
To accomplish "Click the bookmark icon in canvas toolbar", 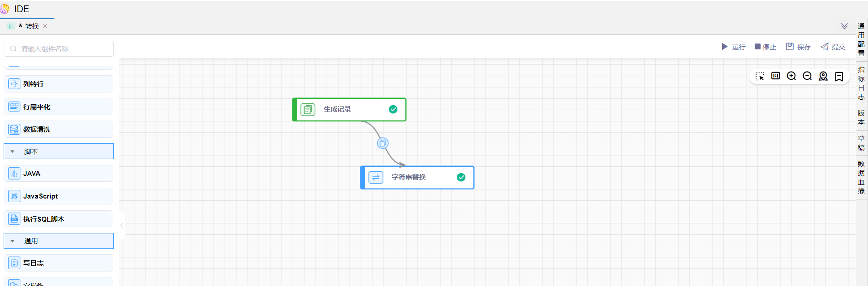I will point(839,77).
